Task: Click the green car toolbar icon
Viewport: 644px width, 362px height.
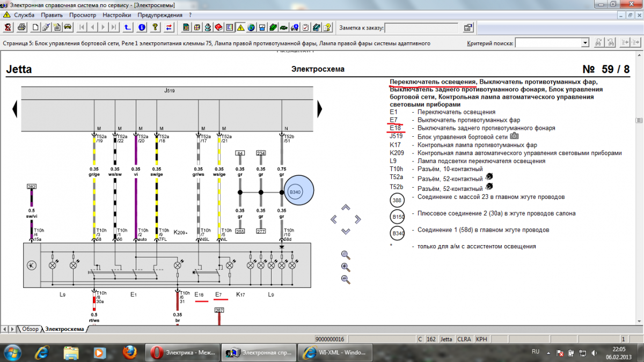Action: (x=283, y=27)
